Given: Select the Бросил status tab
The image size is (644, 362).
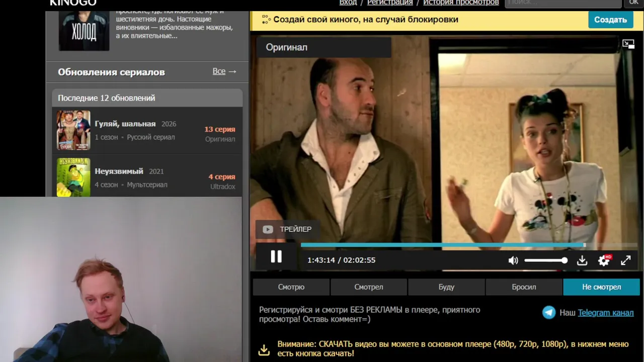Looking at the screenshot, I should (524, 287).
